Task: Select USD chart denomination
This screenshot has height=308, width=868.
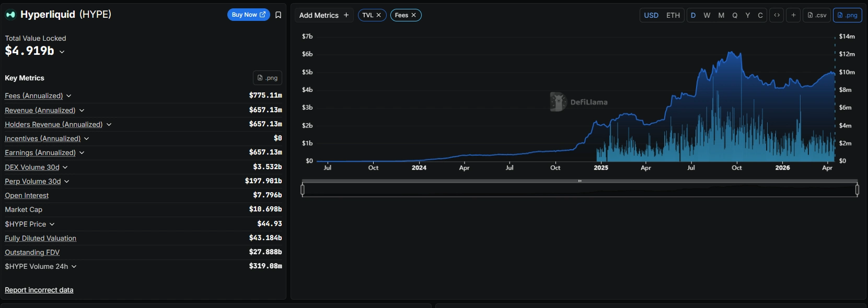Action: pyautogui.click(x=651, y=15)
